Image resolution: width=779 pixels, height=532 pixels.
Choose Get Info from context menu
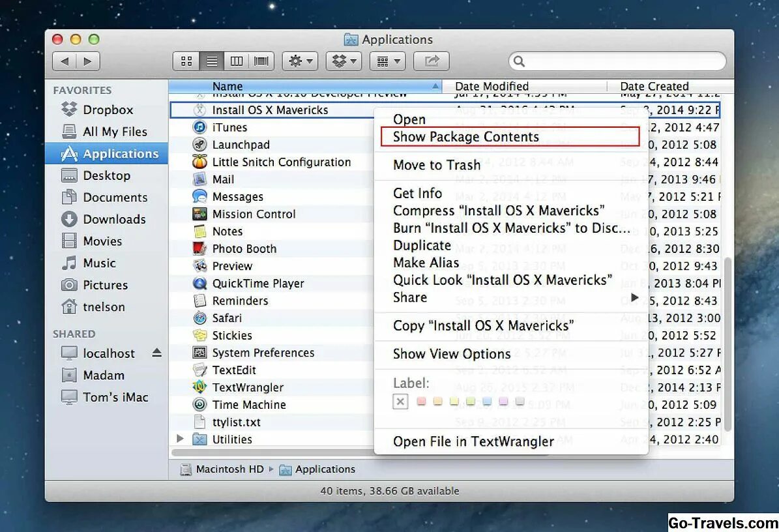[x=510, y=193]
